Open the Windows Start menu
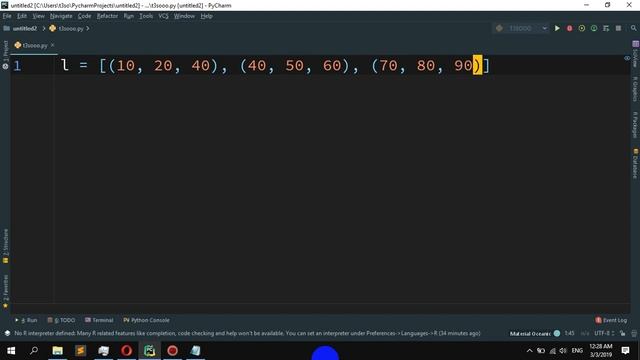Viewport: 640px width, 360px height. (x=11, y=351)
